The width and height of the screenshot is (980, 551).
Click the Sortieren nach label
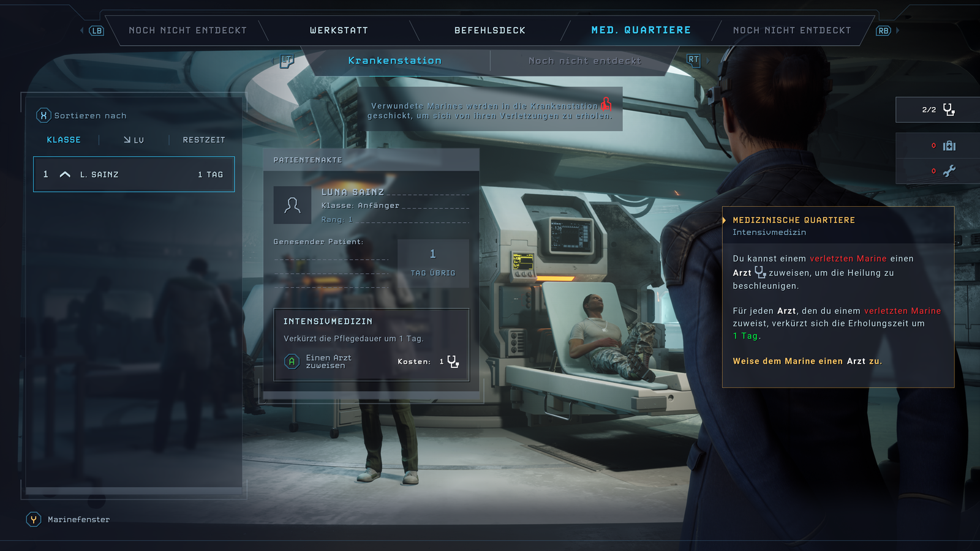(91, 116)
